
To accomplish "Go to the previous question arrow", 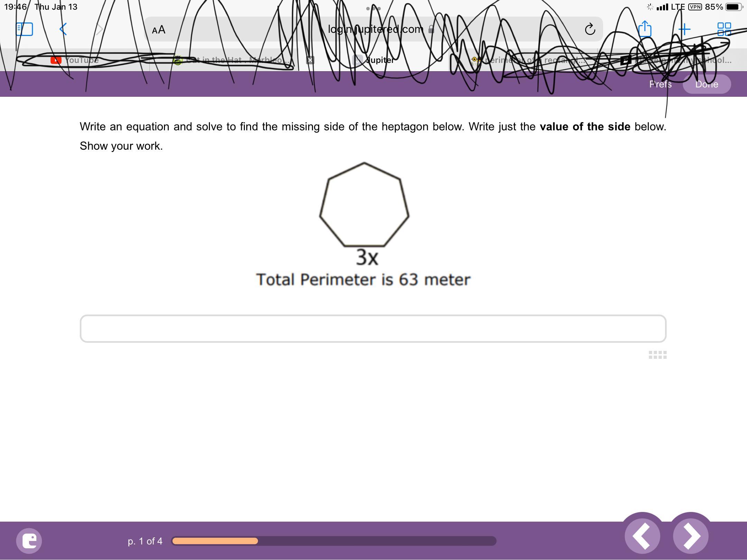I will (x=642, y=536).
